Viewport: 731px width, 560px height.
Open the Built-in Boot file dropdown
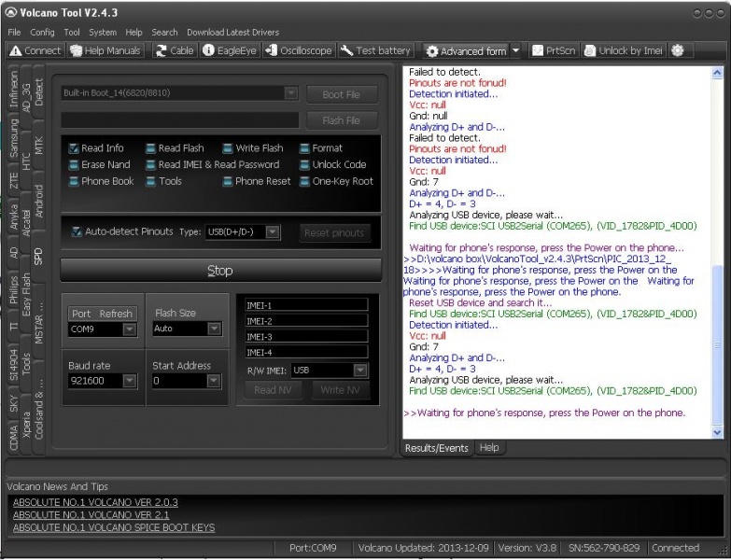click(x=291, y=92)
